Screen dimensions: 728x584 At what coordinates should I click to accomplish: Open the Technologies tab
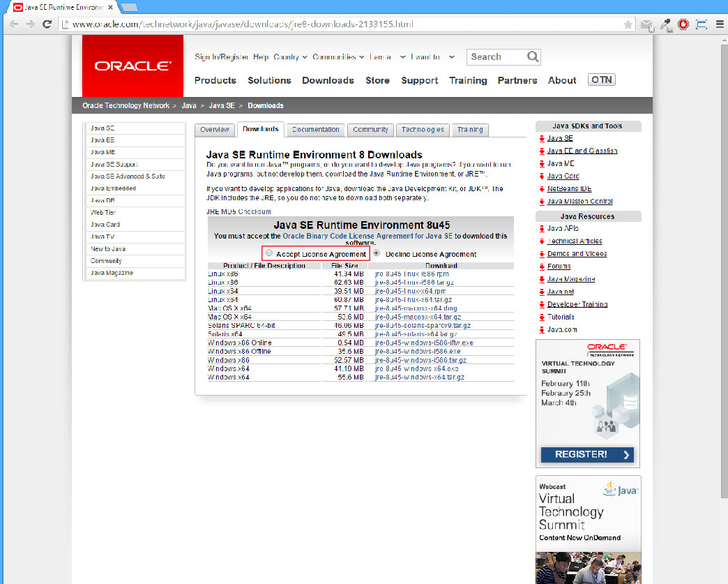pos(423,130)
